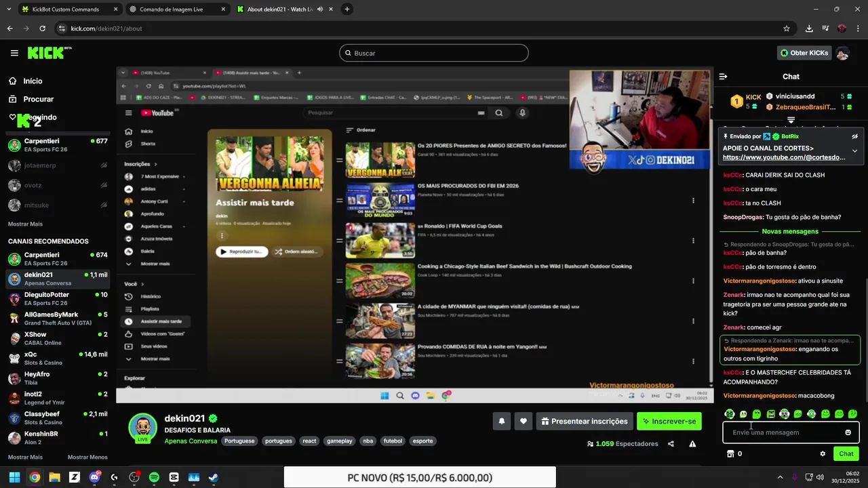Collapse recommended list with Mostrar Menos
The width and height of the screenshot is (868, 488).
(87, 457)
